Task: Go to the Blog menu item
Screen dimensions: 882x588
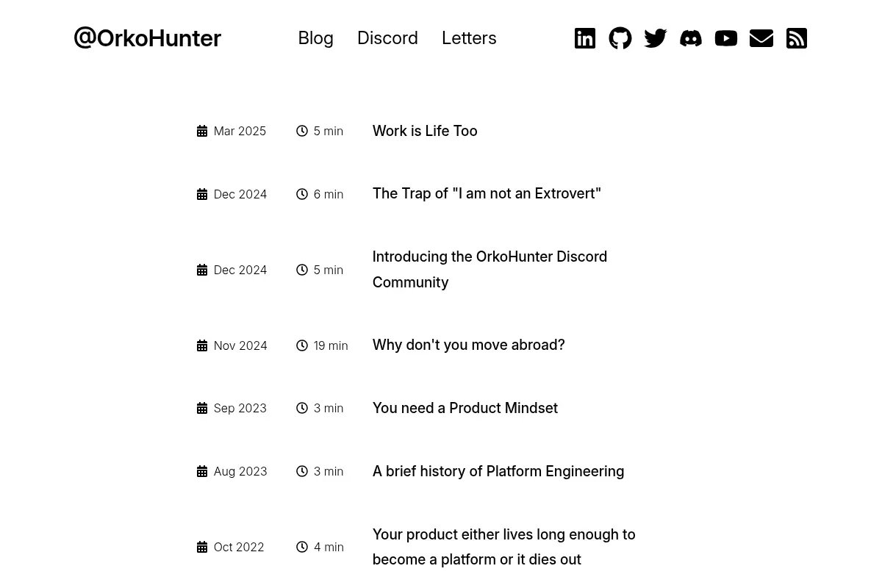Action: pyautogui.click(x=315, y=38)
